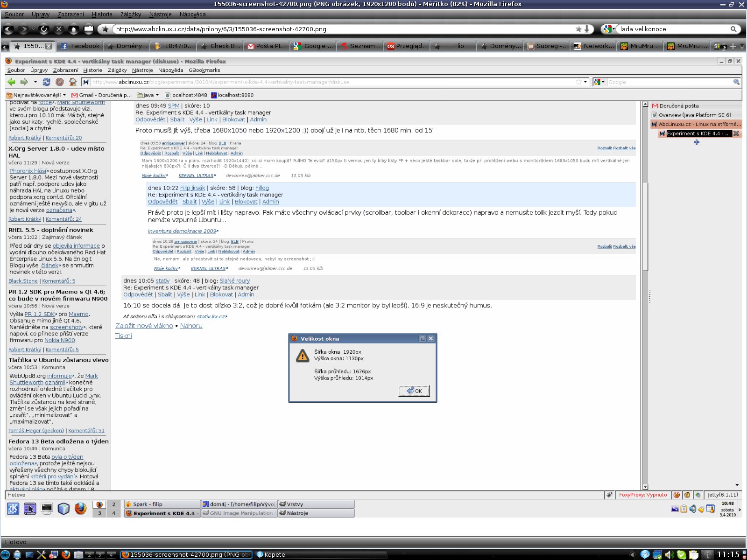The image size is (747, 560).
Task: Switch to virtual desktop 4 in the pager
Action: [111, 555]
